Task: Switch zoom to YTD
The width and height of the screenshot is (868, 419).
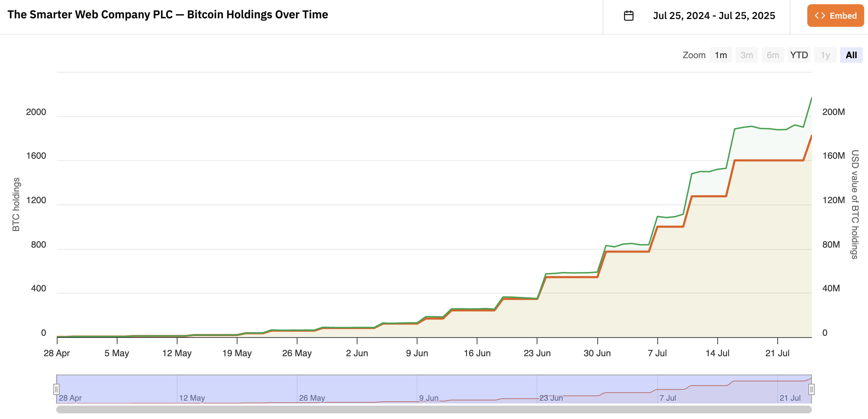Action: 799,55
